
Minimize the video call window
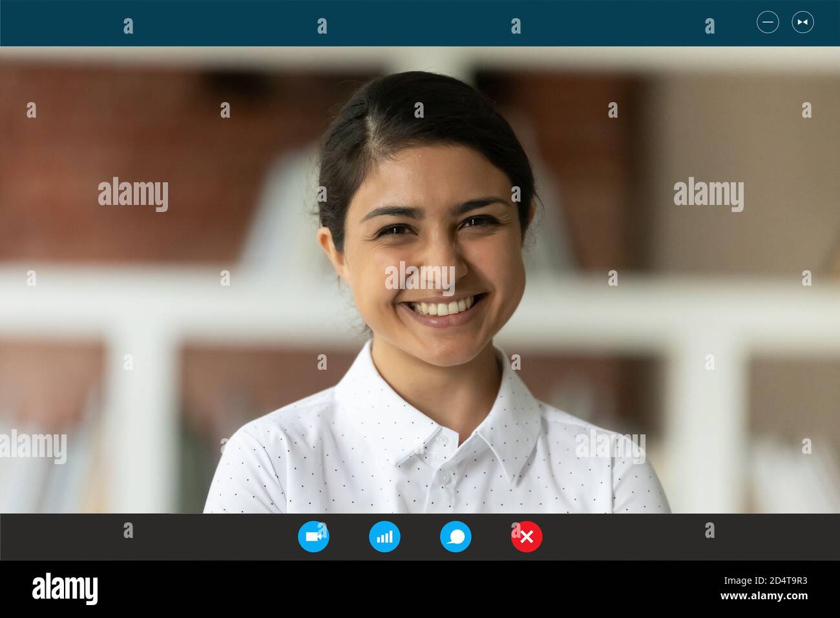[x=768, y=22]
